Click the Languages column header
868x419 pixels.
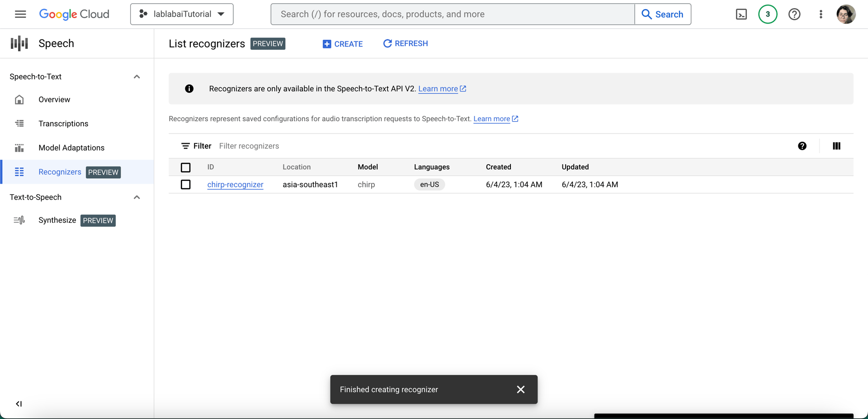pyautogui.click(x=432, y=167)
